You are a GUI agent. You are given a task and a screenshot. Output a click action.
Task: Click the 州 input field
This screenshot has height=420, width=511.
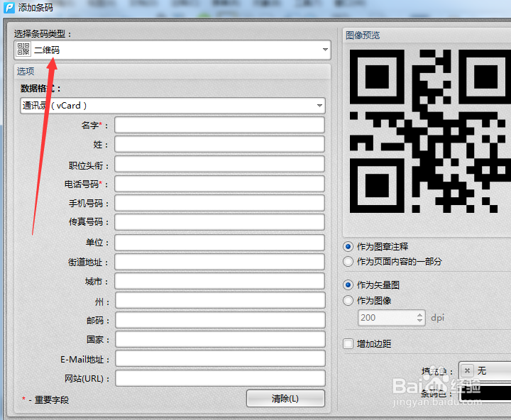(x=220, y=300)
